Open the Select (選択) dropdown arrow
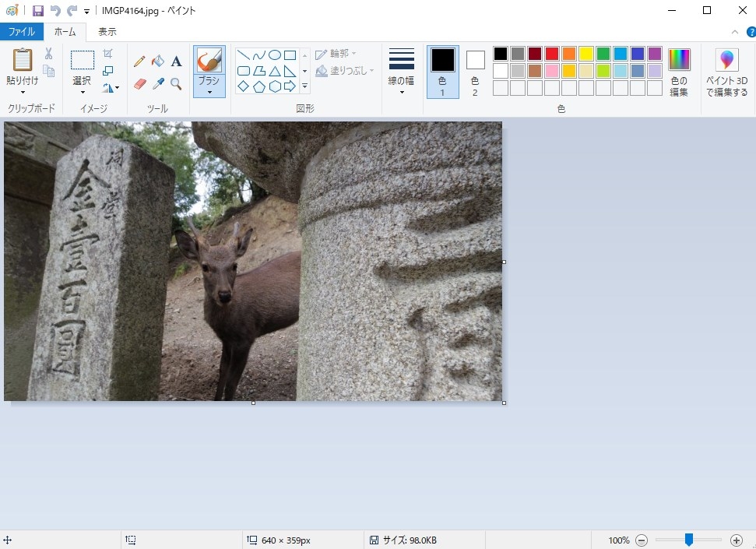Image resolution: width=756 pixels, height=549 pixels. [83, 93]
